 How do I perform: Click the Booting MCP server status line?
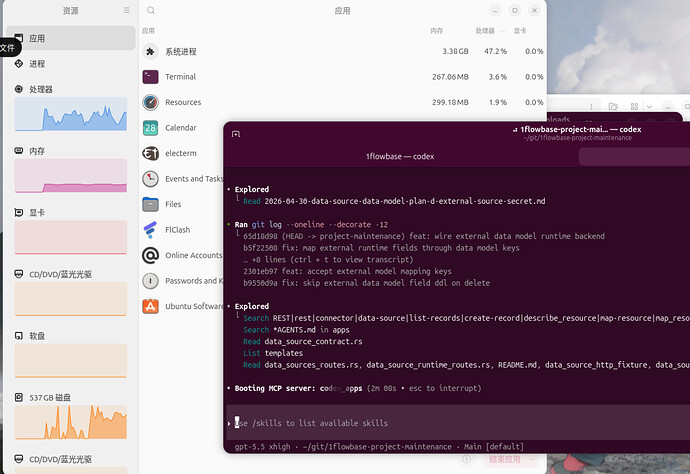(x=358, y=388)
